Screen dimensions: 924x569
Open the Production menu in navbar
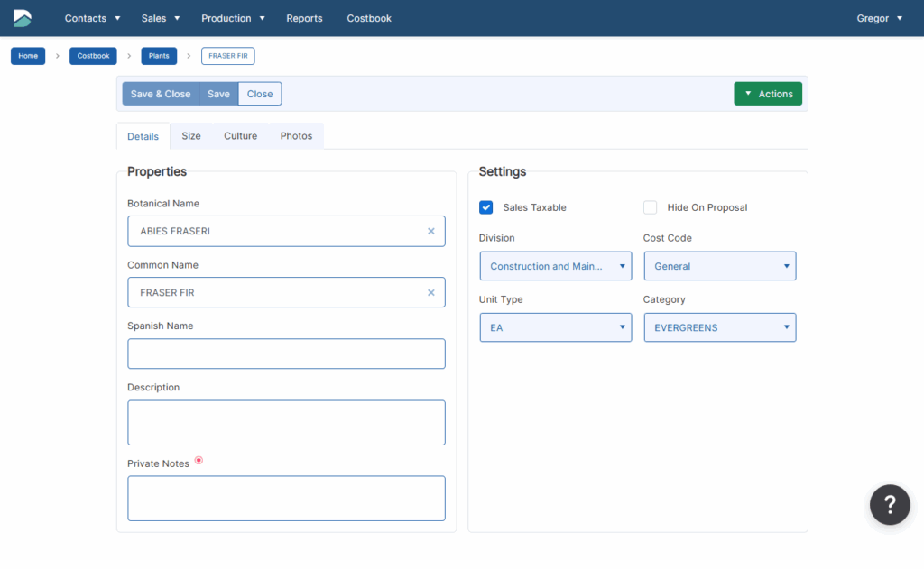[233, 18]
